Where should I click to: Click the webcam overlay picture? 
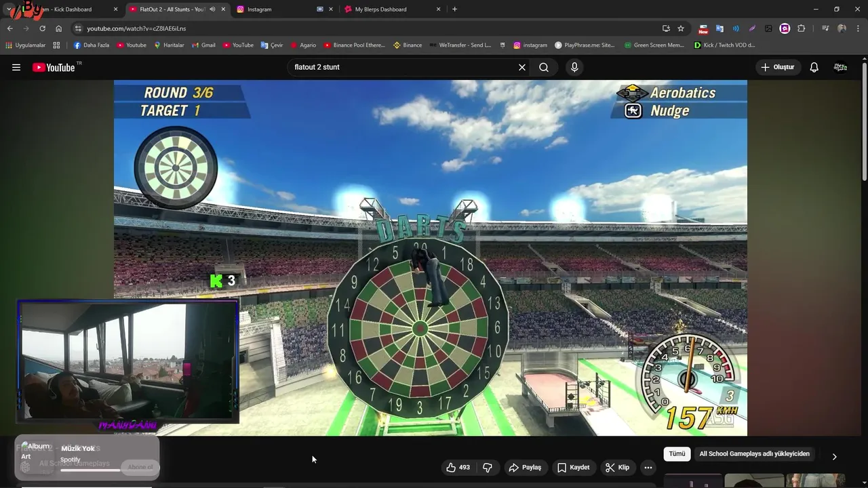coord(128,361)
